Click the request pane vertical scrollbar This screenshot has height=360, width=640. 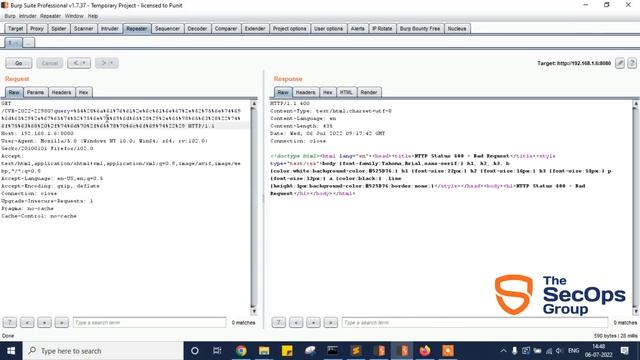tap(254, 207)
